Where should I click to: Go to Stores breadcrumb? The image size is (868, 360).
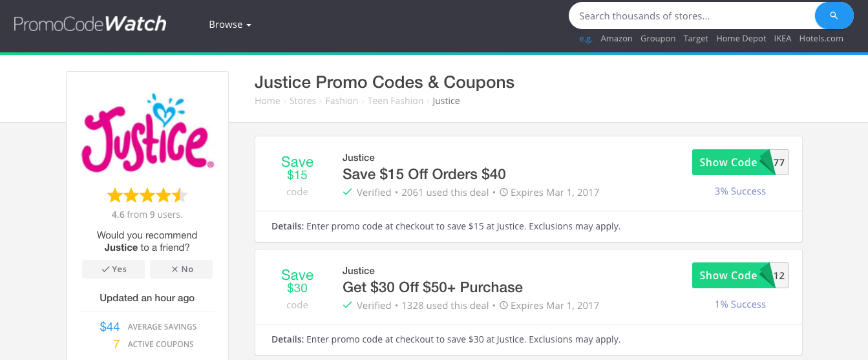[x=302, y=101]
